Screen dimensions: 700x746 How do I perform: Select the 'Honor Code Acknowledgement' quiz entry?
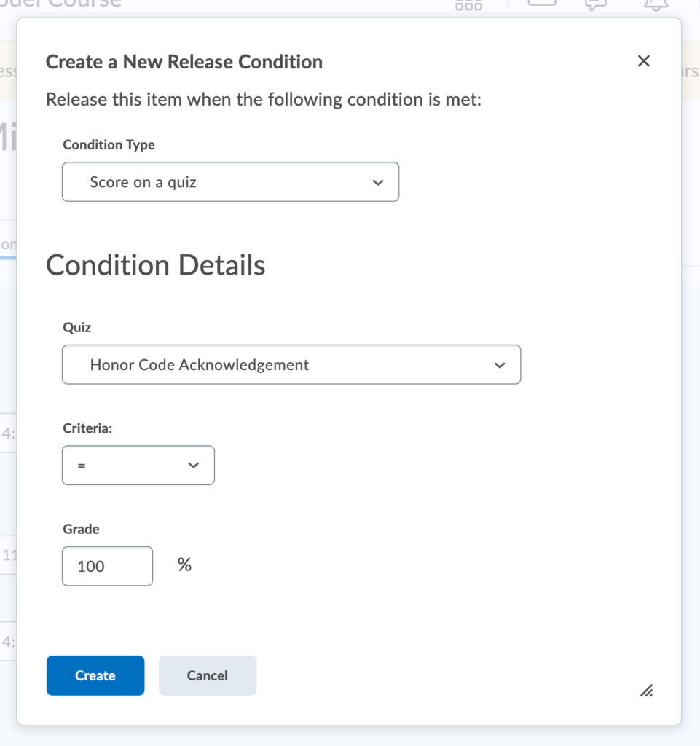coord(291,364)
